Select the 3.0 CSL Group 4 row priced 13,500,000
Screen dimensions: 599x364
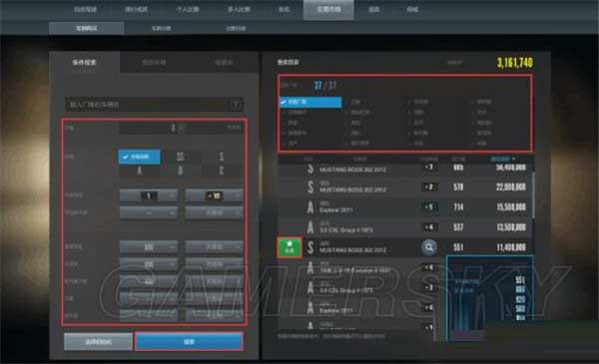pyautogui.click(x=405, y=227)
